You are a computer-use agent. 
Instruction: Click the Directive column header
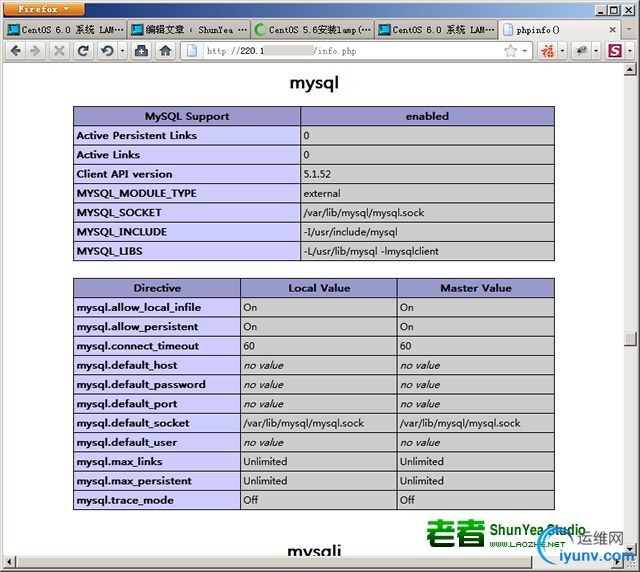click(157, 288)
